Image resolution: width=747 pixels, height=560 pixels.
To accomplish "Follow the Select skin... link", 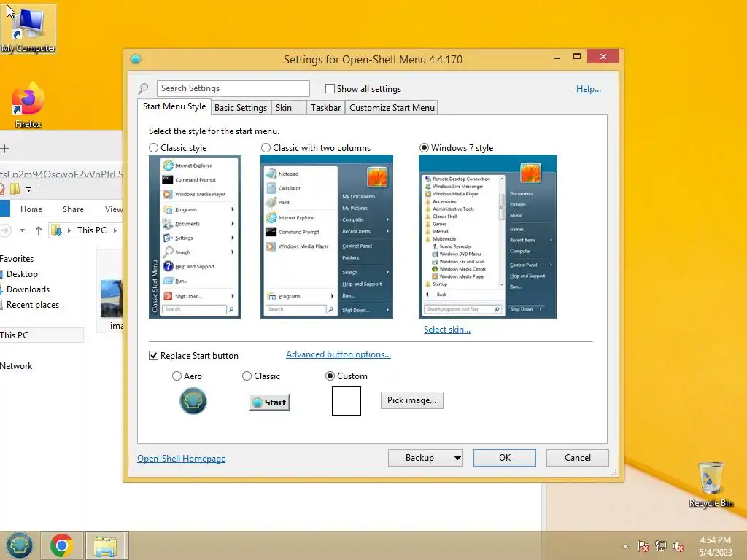I will pos(447,330).
